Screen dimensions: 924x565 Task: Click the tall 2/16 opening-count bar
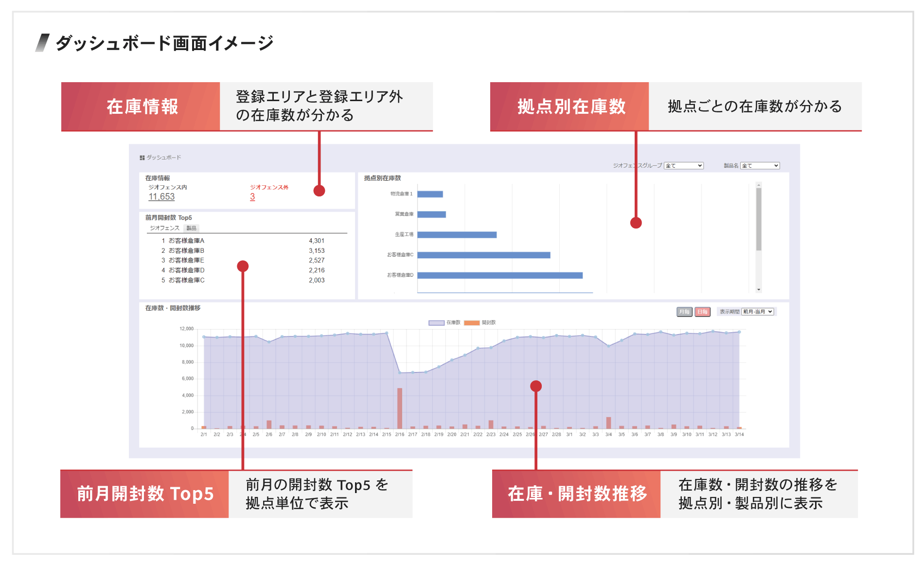click(400, 408)
